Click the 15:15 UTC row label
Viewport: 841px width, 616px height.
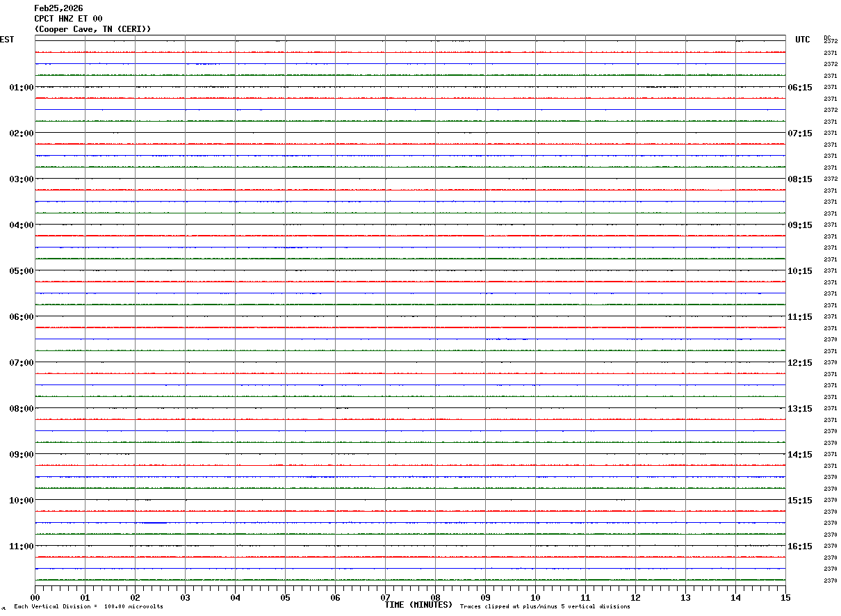coord(800,501)
